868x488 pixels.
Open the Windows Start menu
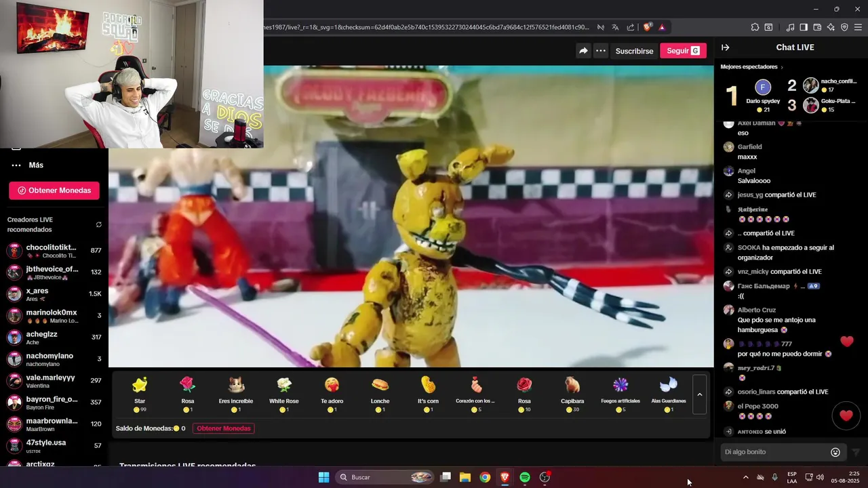(x=323, y=477)
